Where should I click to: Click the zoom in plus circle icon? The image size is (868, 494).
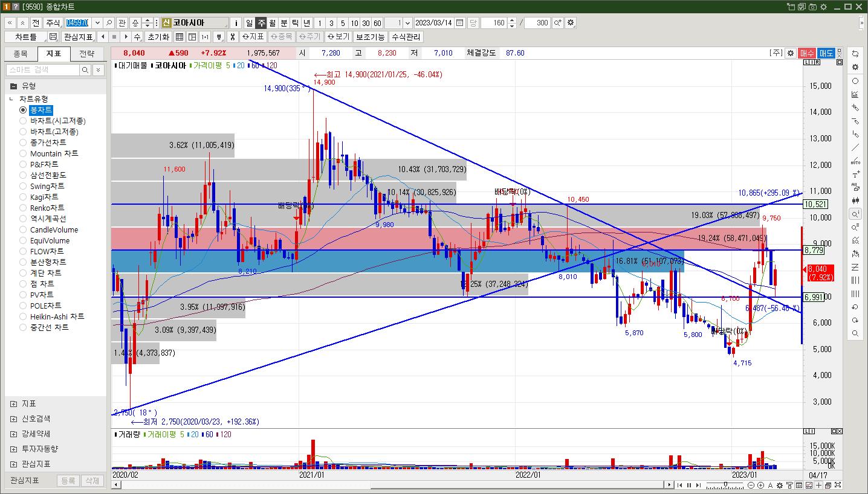(x=760, y=485)
